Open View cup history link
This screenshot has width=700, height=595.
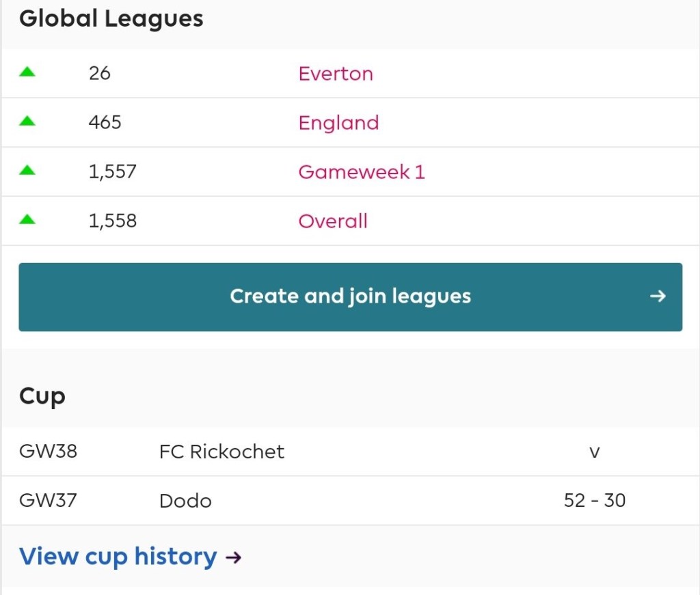coord(118,557)
